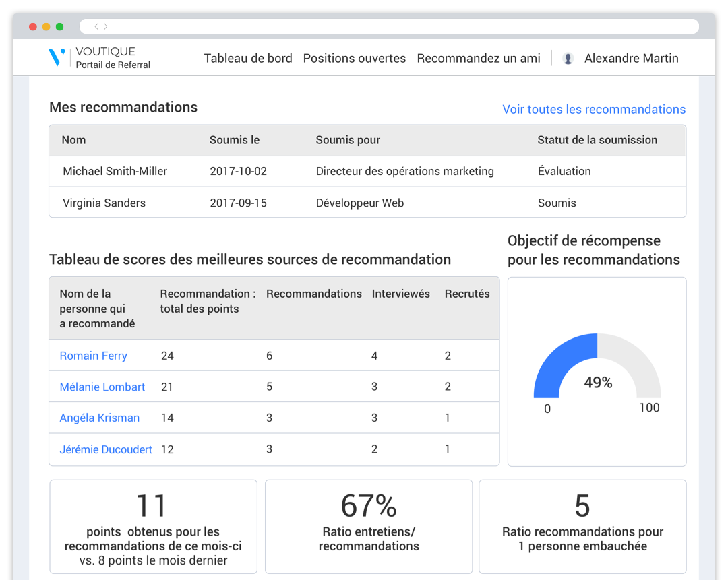The height and width of the screenshot is (580, 728).
Task: Go to Recommandez un ami
Action: click(478, 58)
